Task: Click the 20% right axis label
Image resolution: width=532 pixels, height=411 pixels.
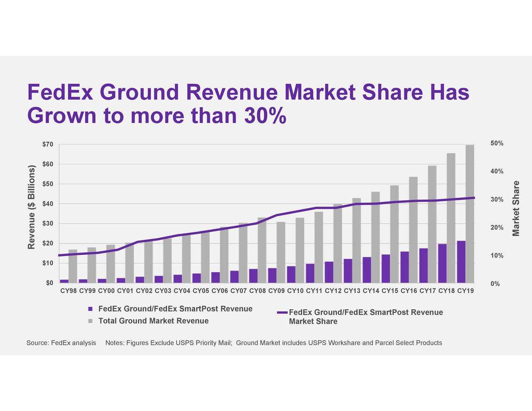Action: click(x=497, y=228)
